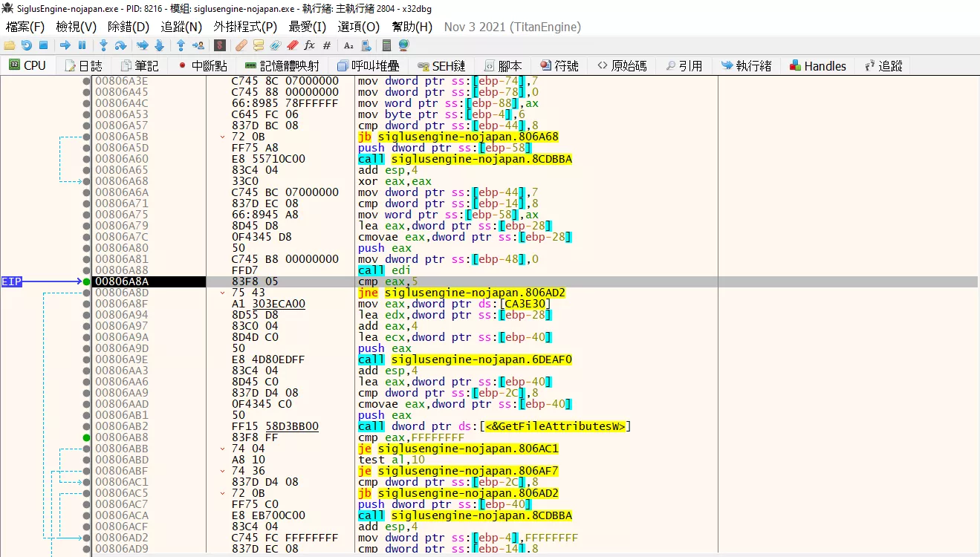This screenshot has height=557, width=980.
Task: Open the 外掛程式(P) menu
Action: 245,27
